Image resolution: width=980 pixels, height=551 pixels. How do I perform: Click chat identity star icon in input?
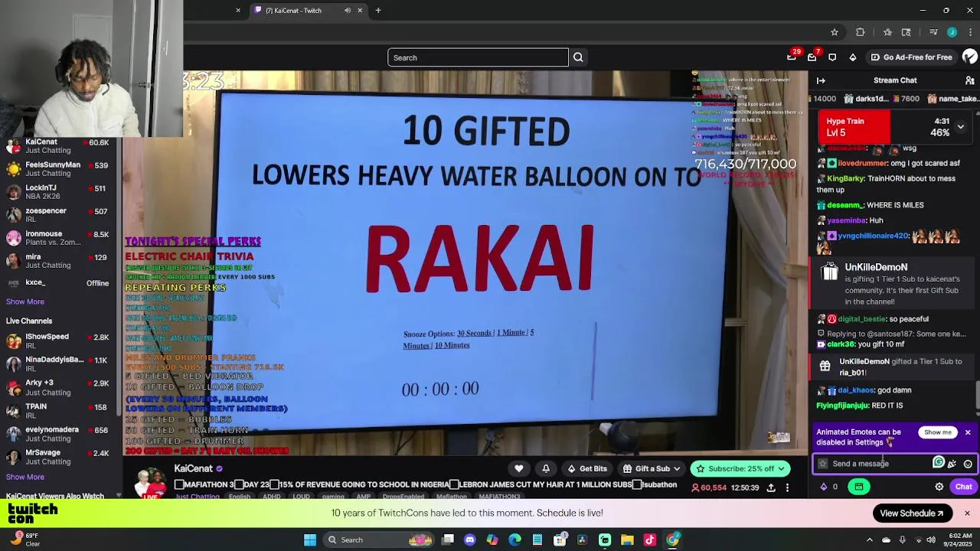(823, 464)
